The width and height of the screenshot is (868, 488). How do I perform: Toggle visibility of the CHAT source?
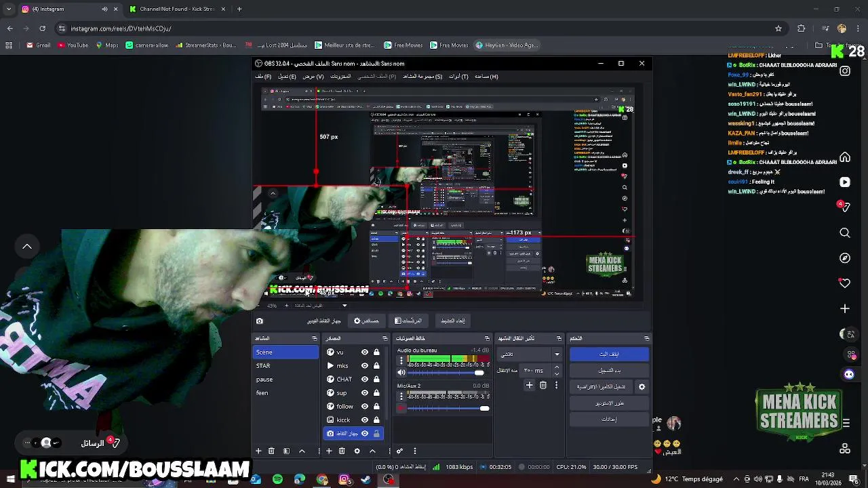[x=365, y=380]
